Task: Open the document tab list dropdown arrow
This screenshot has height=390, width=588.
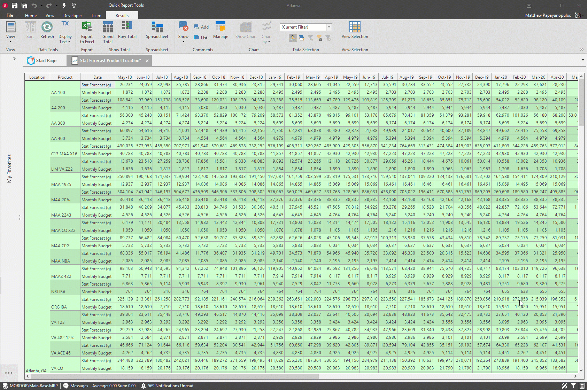Action: point(583,60)
